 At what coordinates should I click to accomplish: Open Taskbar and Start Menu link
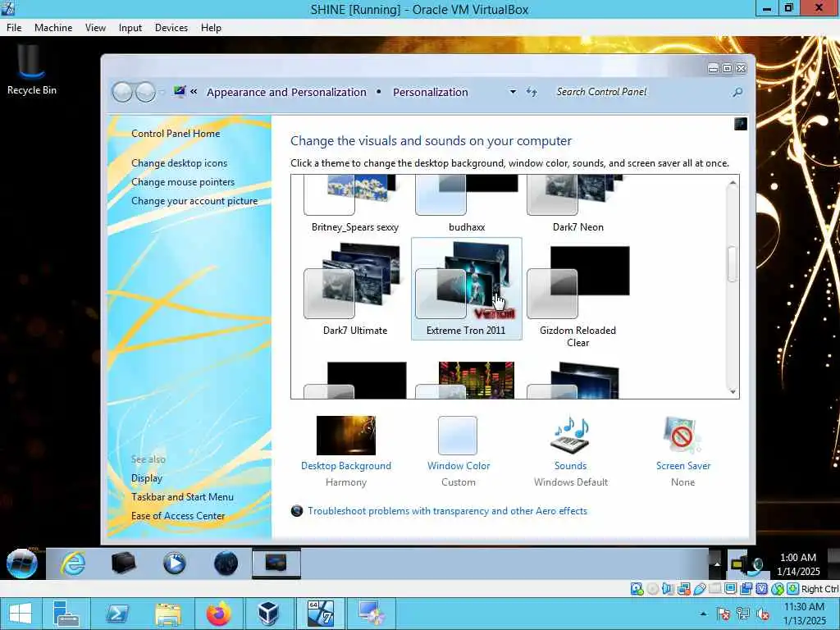click(x=182, y=497)
